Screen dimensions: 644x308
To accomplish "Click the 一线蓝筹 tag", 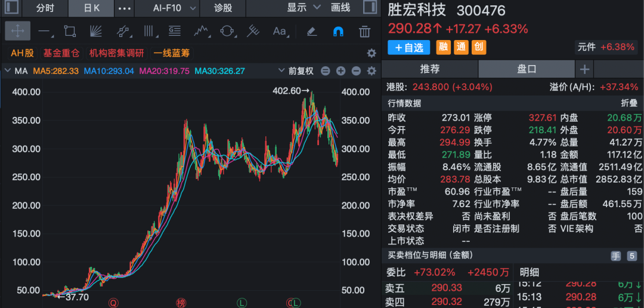I will click(x=172, y=53).
